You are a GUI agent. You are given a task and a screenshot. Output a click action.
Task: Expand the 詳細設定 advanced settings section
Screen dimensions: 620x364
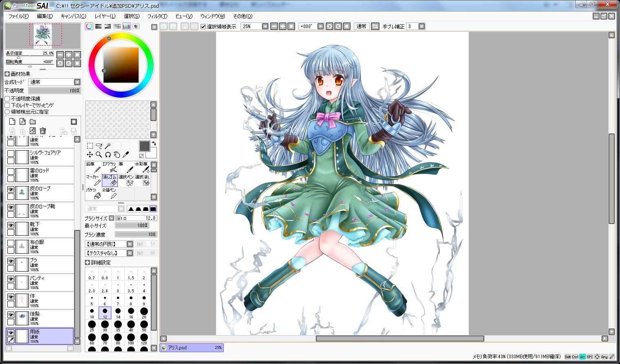pyautogui.click(x=87, y=263)
